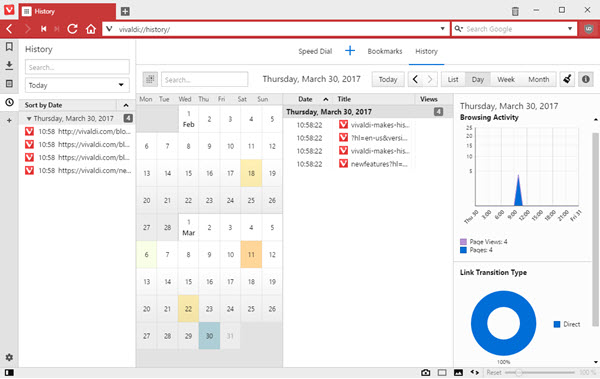Open address bar dropdown arrow
Viewport: 600px width, 379px height.
click(442, 29)
